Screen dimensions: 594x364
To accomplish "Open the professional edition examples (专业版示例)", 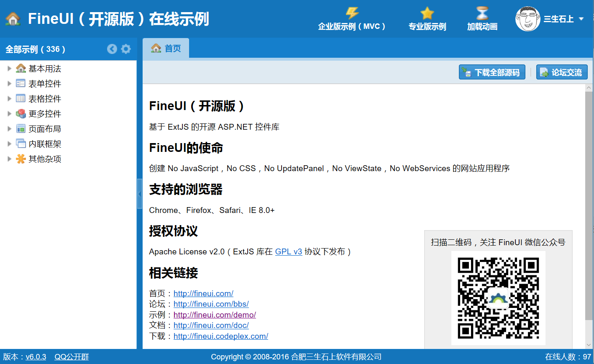I will pyautogui.click(x=427, y=19).
